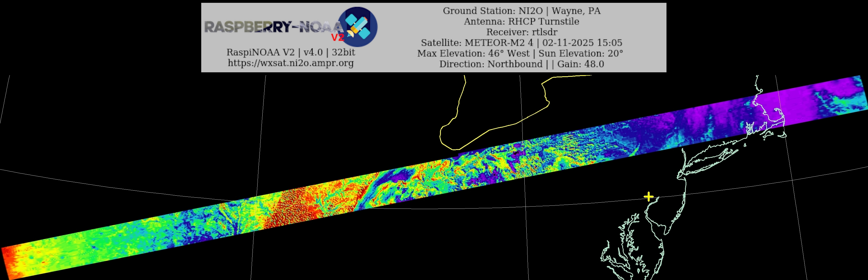Click the Sun Elevation: 20° text
Image resolution: width=868 pixels, height=280 pixels.
click(x=580, y=54)
